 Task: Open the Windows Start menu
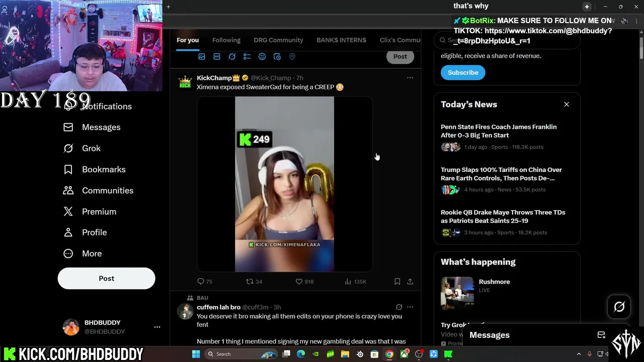click(196, 354)
